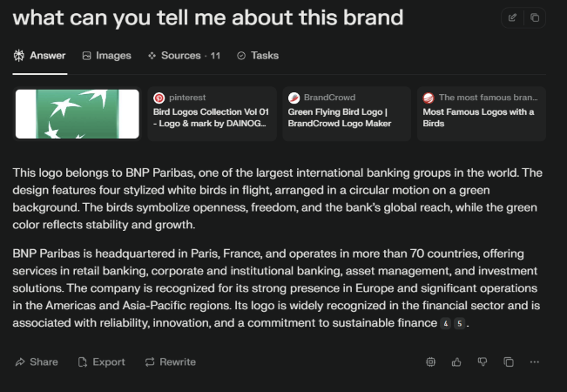Click citation number 5
The image size is (567, 392).
click(460, 323)
